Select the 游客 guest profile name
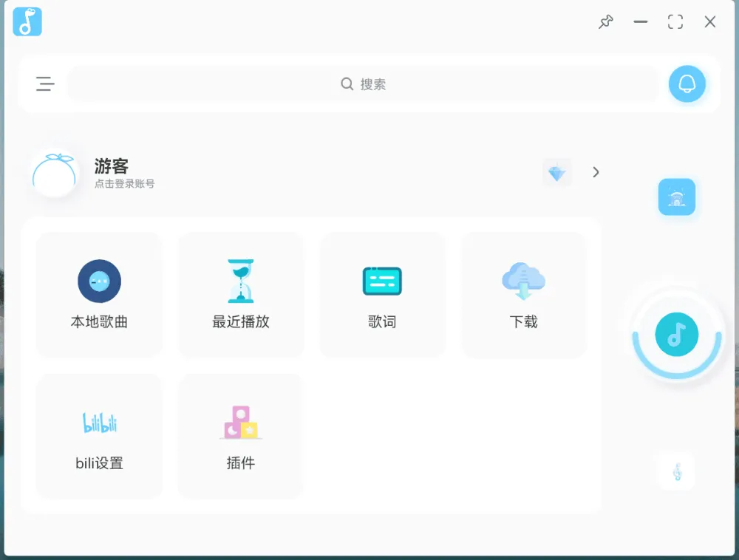 [x=112, y=166]
